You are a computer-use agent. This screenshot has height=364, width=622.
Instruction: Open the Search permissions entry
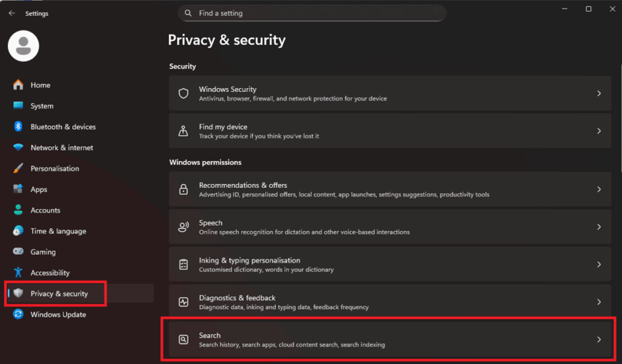[x=390, y=340]
